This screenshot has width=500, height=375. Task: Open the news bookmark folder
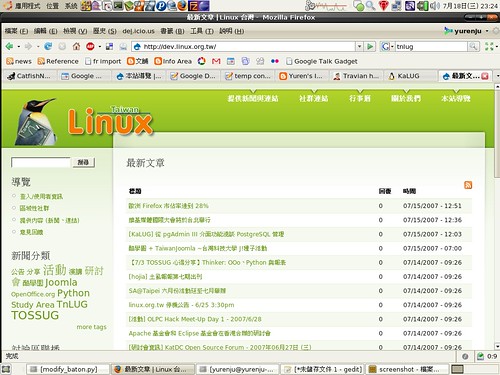pyautogui.click(x=19, y=61)
